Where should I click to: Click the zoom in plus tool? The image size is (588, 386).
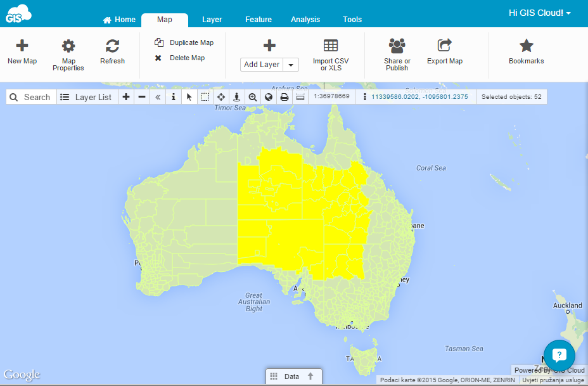(126, 97)
